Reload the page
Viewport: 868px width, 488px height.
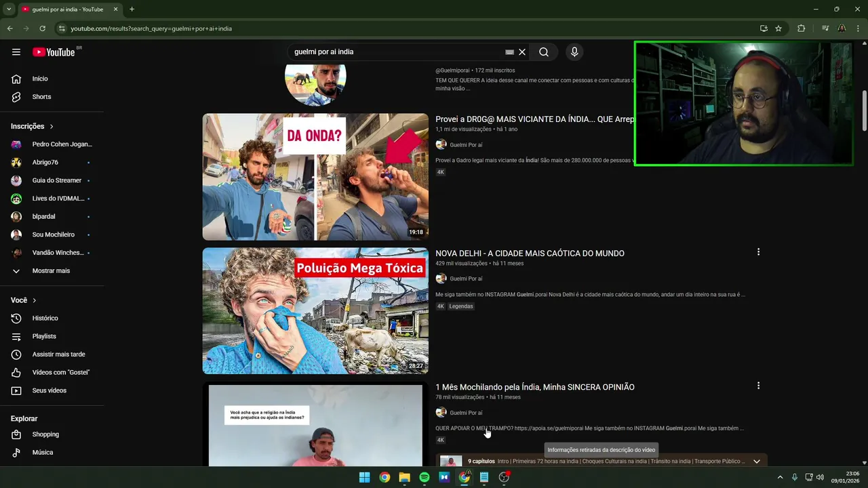click(42, 28)
